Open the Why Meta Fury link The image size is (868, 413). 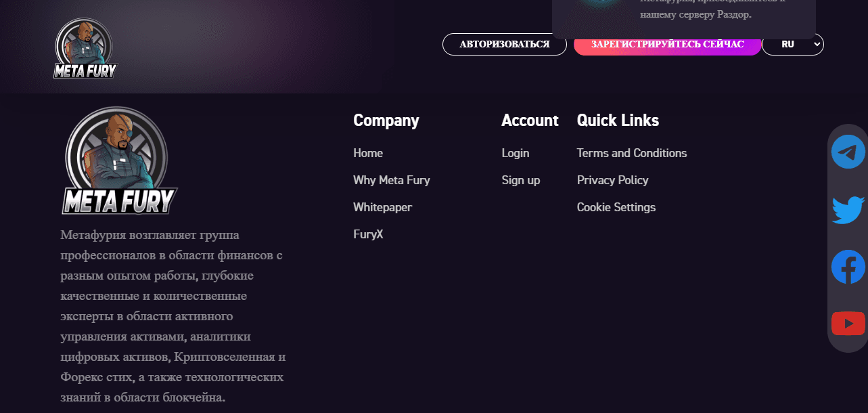[391, 180]
